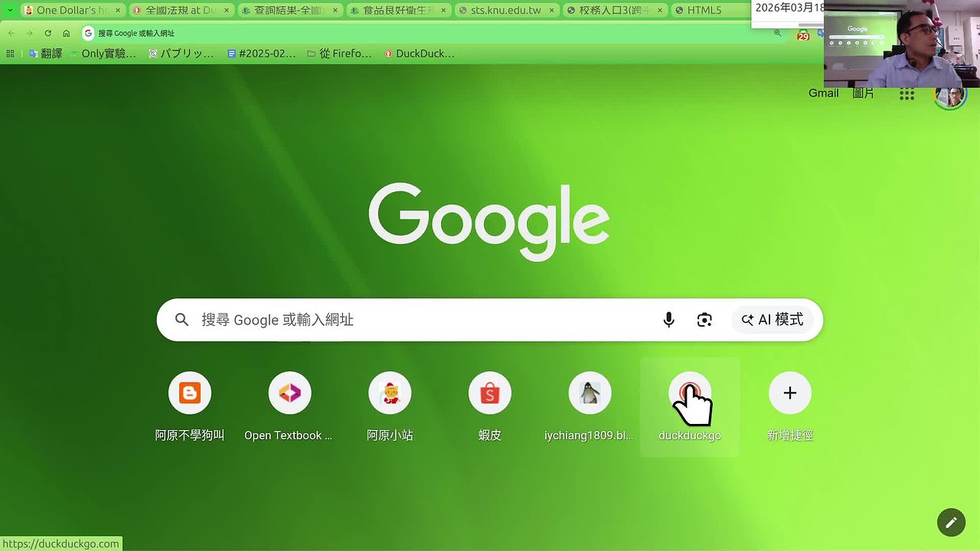Open the パブリッ bookmark

pos(181,54)
